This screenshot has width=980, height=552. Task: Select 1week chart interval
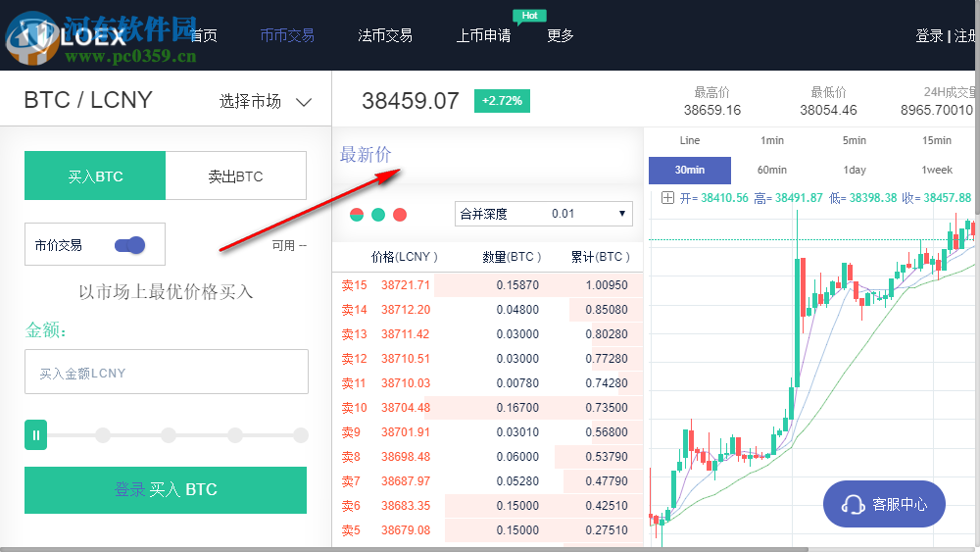pos(937,170)
